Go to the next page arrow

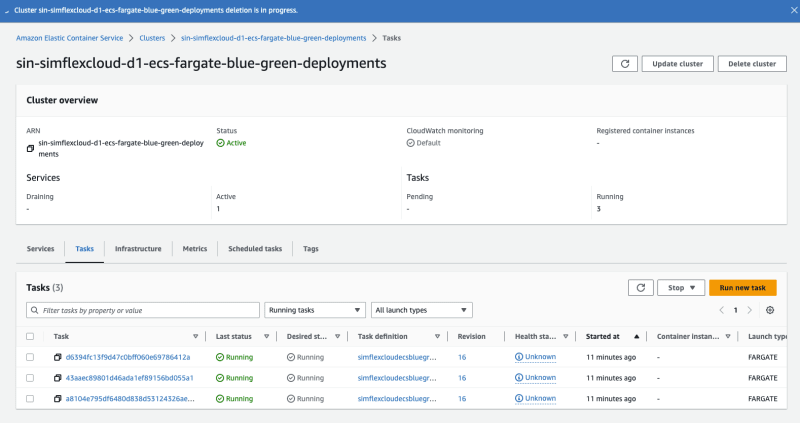[x=749, y=310]
